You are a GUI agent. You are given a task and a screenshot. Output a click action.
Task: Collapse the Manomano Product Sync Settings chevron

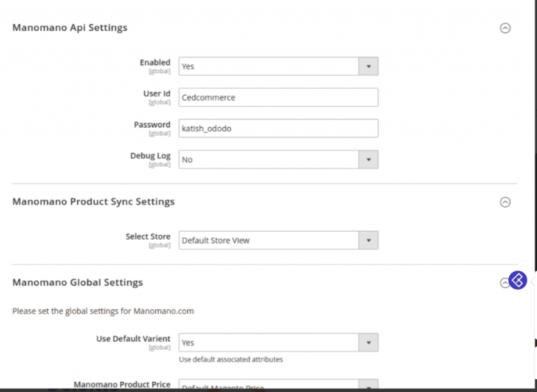tap(505, 202)
